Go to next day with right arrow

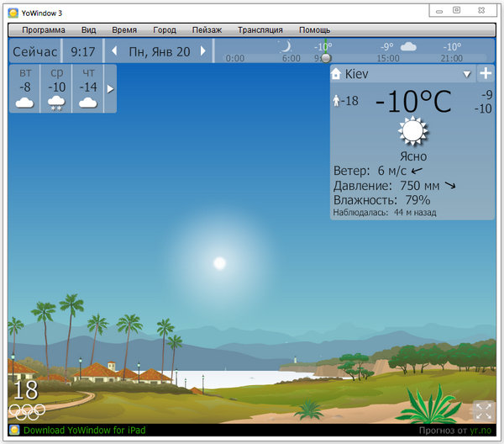202,51
